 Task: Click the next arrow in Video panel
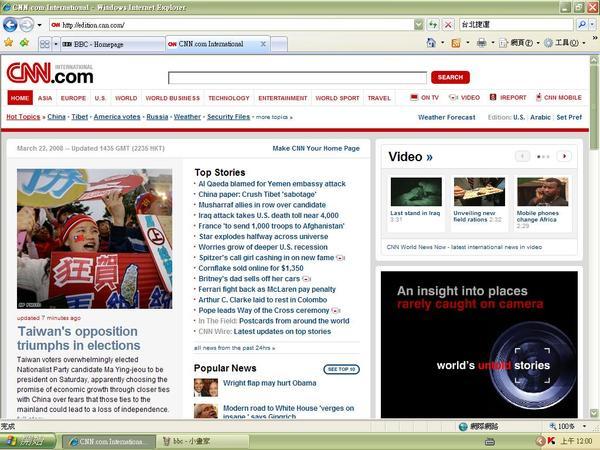pos(564,156)
